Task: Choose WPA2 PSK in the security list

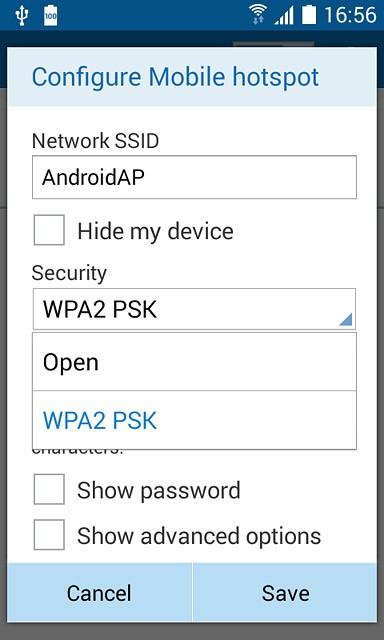Action: (194, 420)
